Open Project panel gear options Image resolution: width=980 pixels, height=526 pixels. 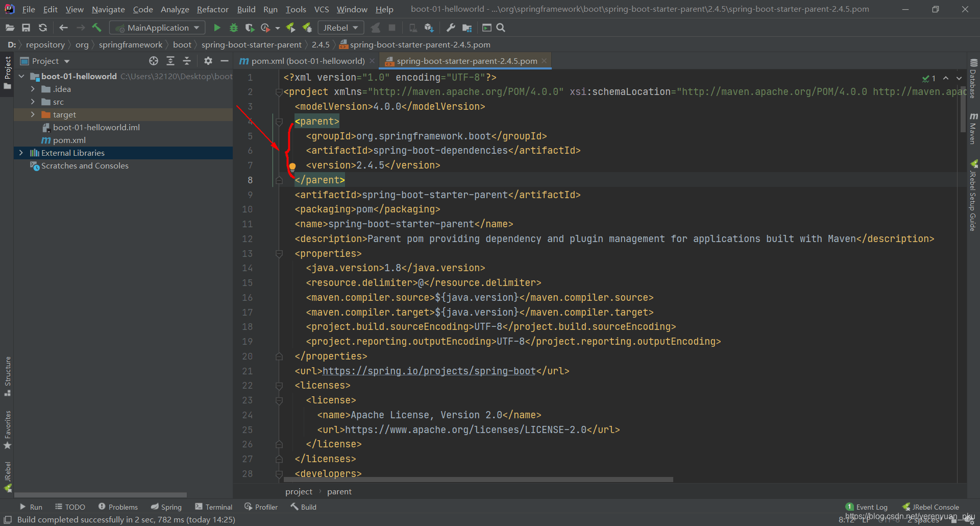click(x=208, y=61)
